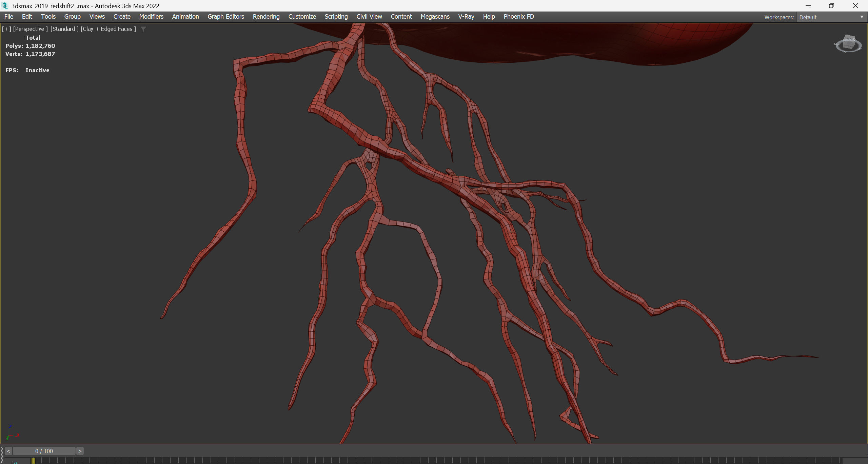The width and height of the screenshot is (868, 464).
Task: Open the V-Ray menu
Action: [466, 17]
